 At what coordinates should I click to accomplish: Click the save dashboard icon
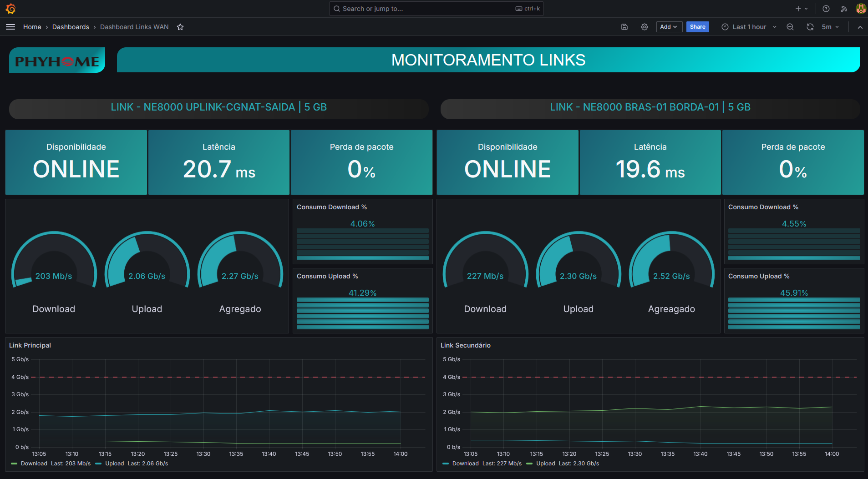click(x=624, y=27)
